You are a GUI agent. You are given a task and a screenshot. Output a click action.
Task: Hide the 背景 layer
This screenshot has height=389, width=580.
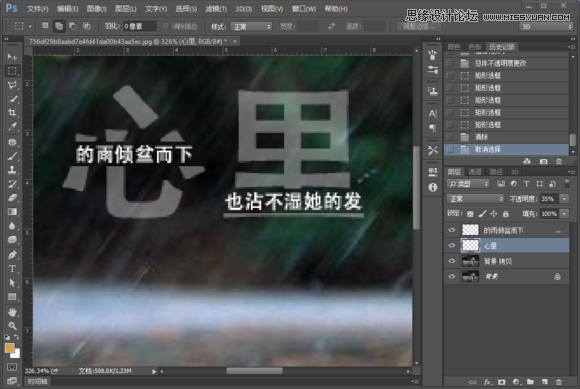(x=452, y=276)
